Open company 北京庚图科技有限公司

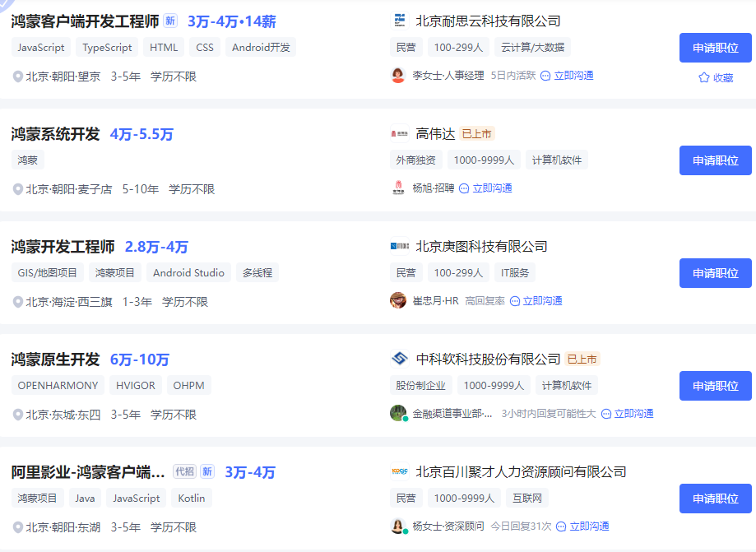click(481, 247)
